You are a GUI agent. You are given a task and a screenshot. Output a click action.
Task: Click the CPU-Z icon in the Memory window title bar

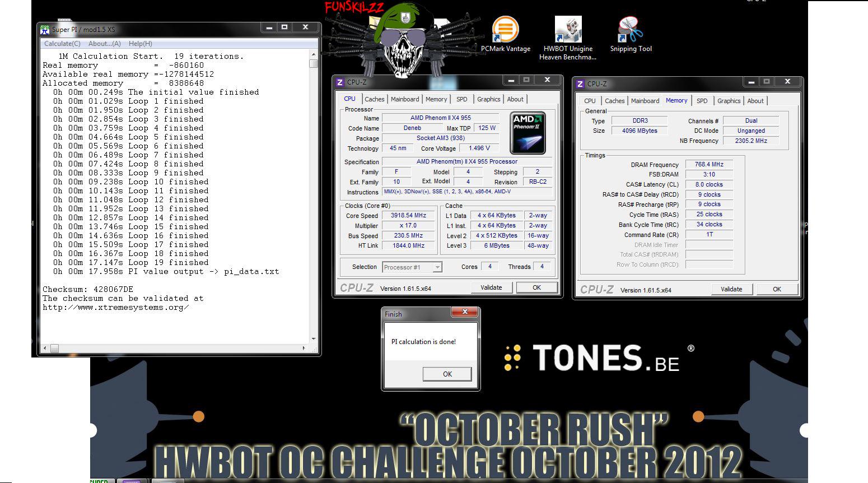coord(580,84)
